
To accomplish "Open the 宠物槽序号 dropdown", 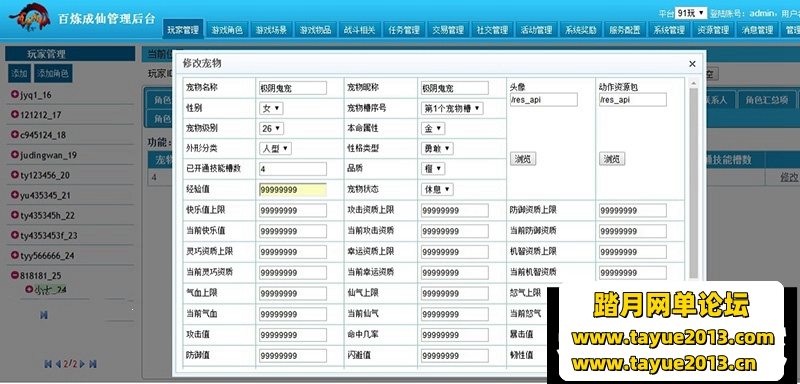I will [452, 108].
